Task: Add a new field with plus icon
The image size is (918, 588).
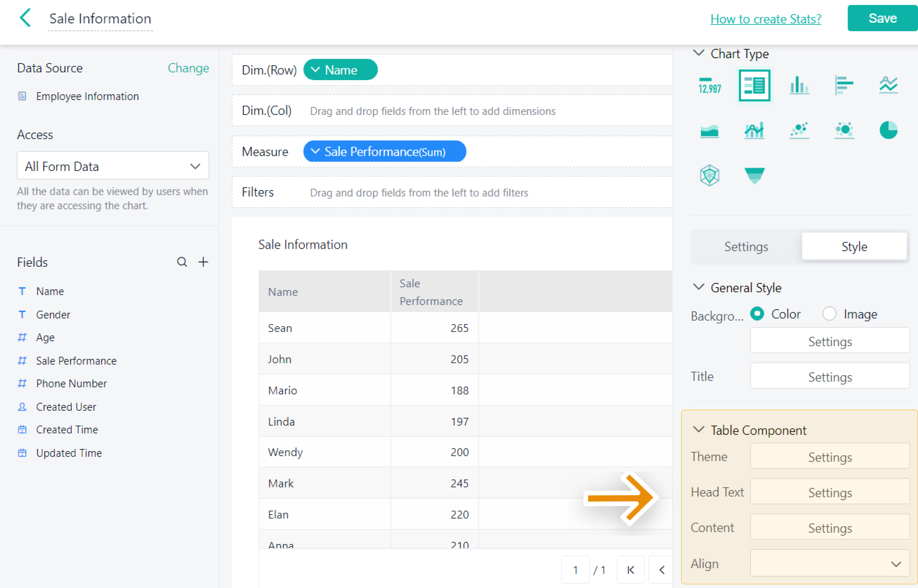Action: (x=203, y=262)
